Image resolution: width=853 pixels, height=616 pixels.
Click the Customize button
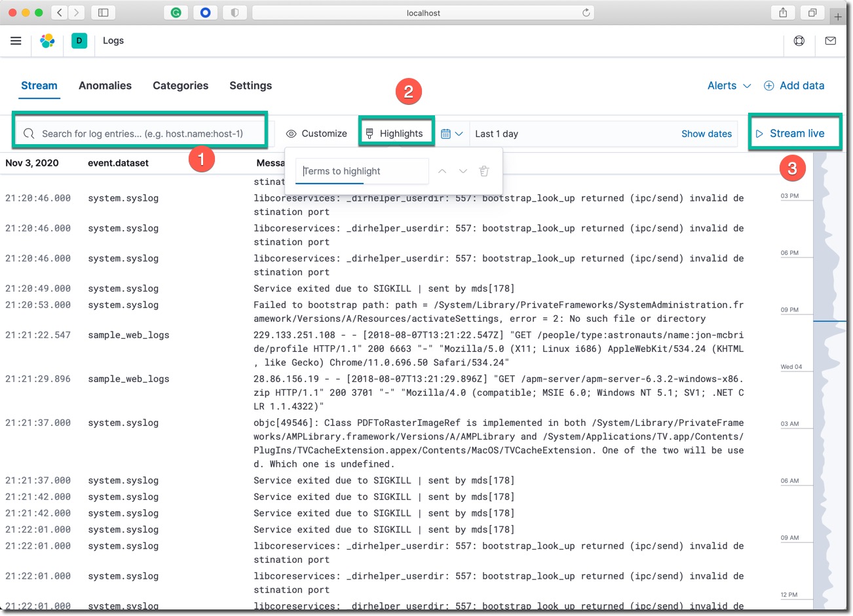(x=317, y=134)
